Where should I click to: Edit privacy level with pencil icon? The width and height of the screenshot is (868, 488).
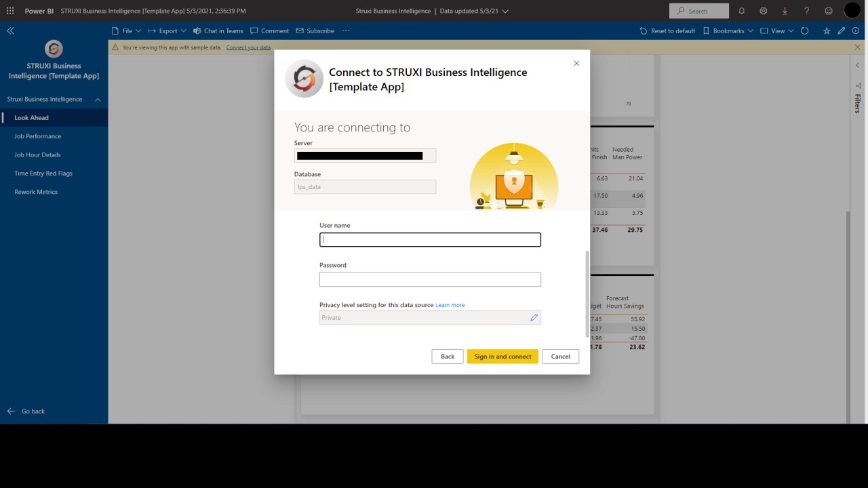(x=534, y=317)
